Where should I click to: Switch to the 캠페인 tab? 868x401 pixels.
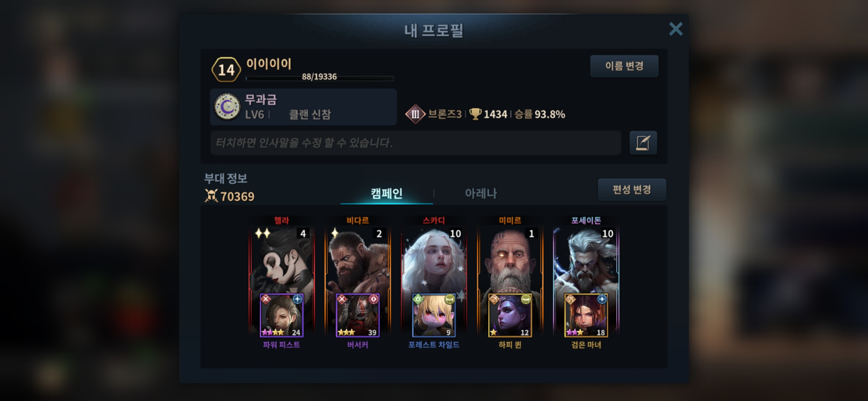[x=387, y=193]
